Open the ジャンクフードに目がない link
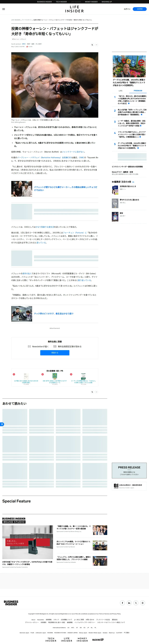149x644 pixels. pyautogui.click(x=73, y=152)
